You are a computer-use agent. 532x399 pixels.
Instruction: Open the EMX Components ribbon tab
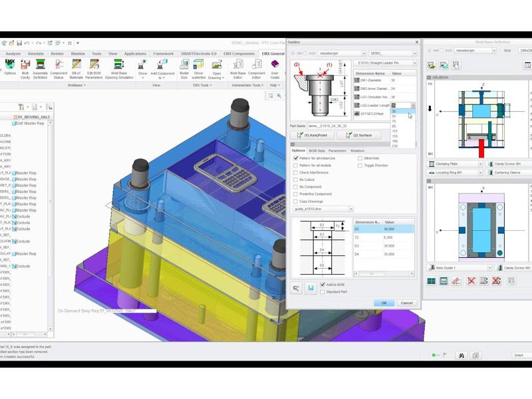(x=238, y=53)
